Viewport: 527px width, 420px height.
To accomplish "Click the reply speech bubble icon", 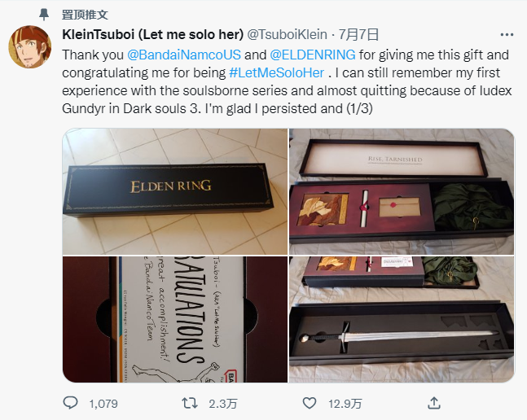I will point(70,403).
